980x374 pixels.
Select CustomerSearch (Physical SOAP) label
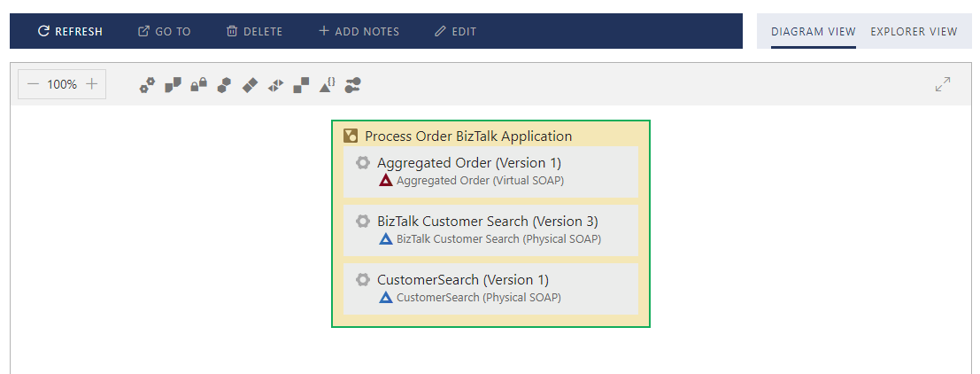point(479,298)
